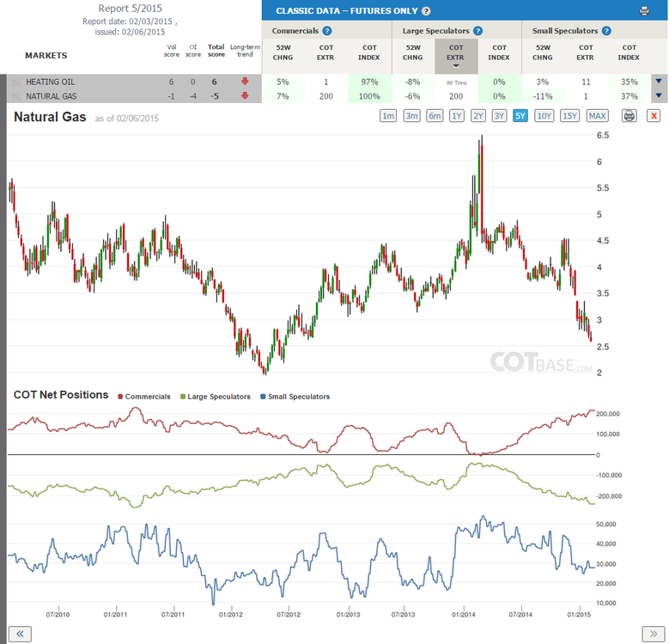Screen dimensions: 669x644
Task: Toggle the Small Speculators blue legend swatch
Action: (x=263, y=397)
